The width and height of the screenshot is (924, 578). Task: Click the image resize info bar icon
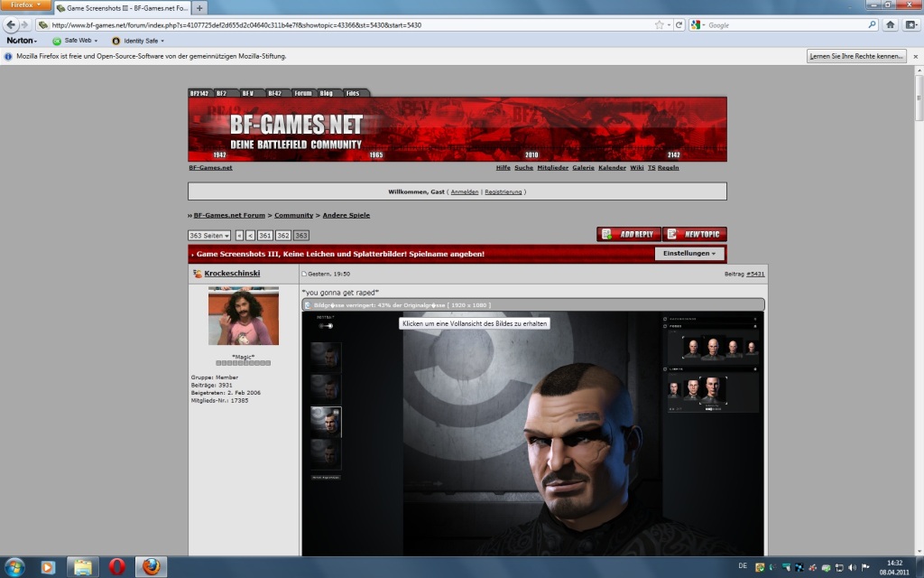(x=308, y=305)
